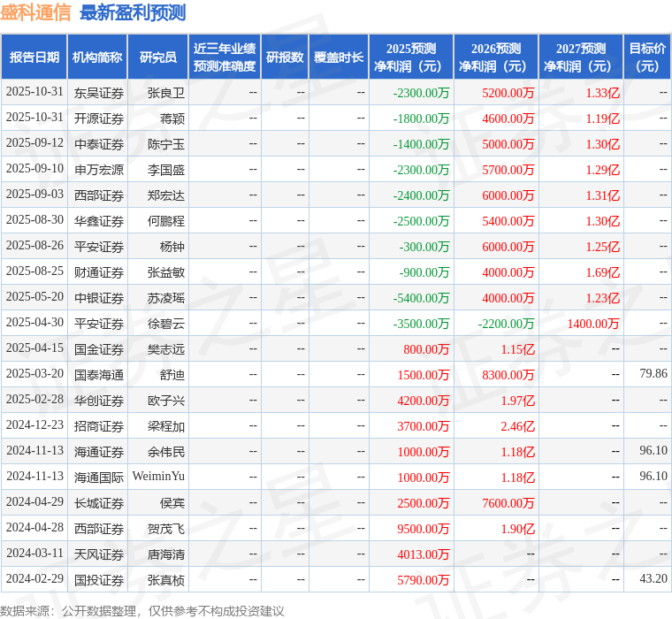Select the 申万宏源 institution row
The height and width of the screenshot is (619, 672).
tap(98, 169)
